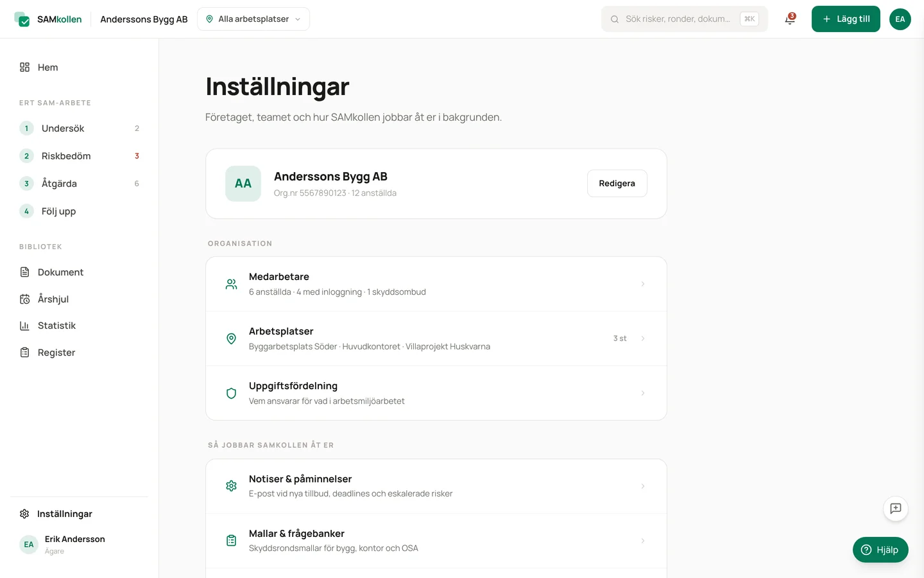Click the Erik Andersson user name

[x=74, y=539]
